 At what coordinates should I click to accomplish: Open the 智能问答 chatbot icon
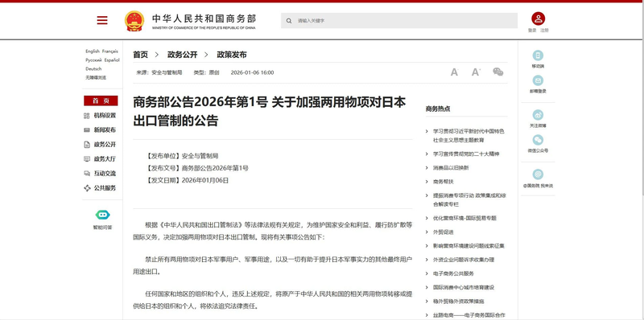coord(103,215)
